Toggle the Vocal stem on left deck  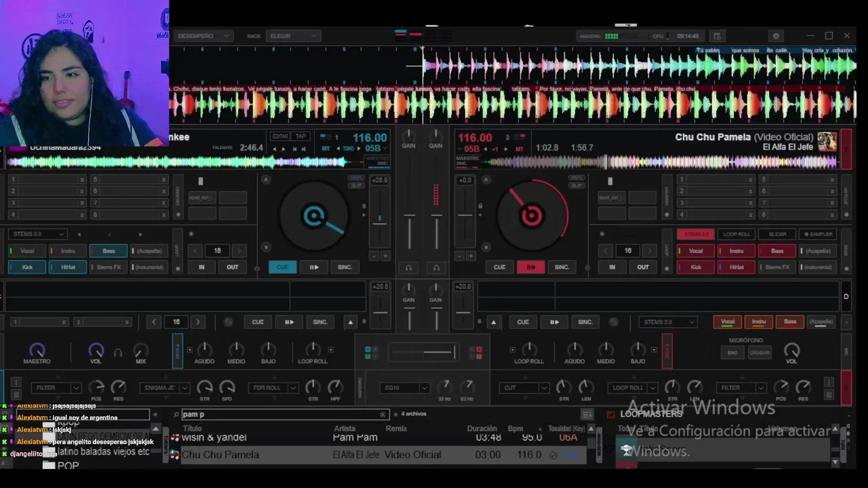point(27,251)
